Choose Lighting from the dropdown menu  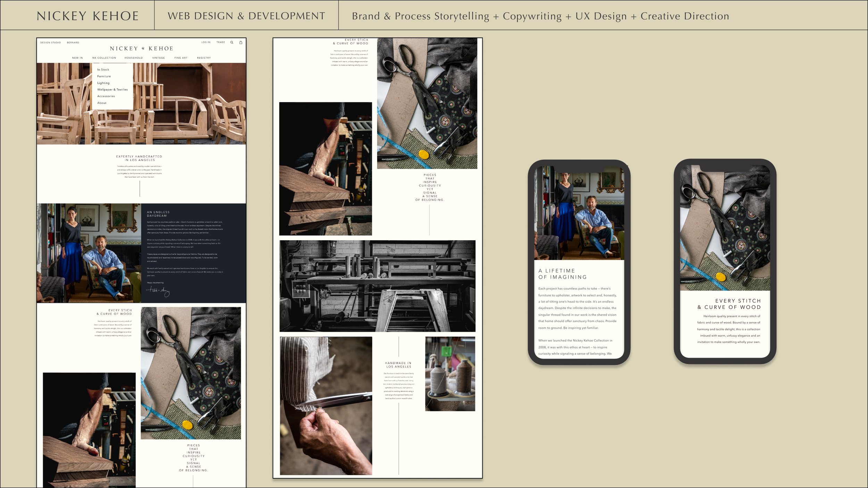point(103,83)
